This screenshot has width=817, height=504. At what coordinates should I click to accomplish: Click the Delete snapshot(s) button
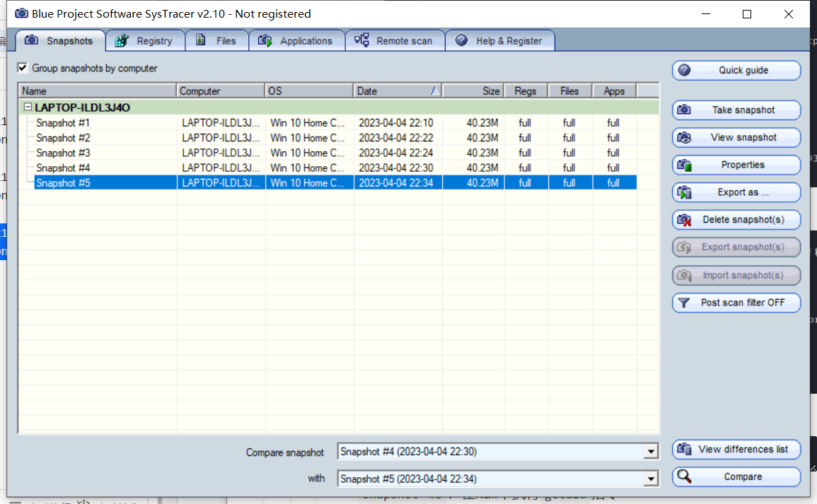[x=736, y=220]
